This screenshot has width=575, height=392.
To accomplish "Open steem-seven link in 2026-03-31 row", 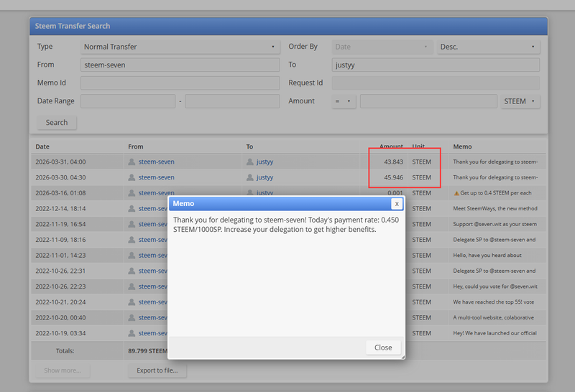I will (156, 162).
